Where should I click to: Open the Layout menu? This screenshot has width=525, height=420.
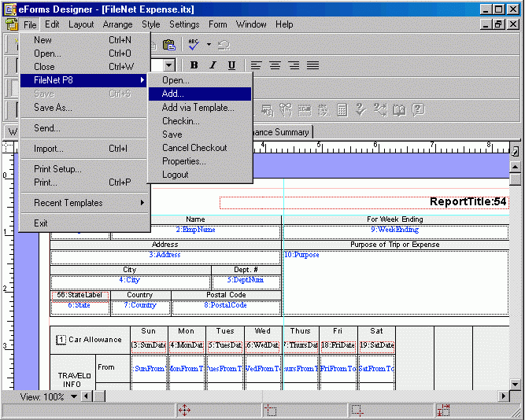point(81,24)
